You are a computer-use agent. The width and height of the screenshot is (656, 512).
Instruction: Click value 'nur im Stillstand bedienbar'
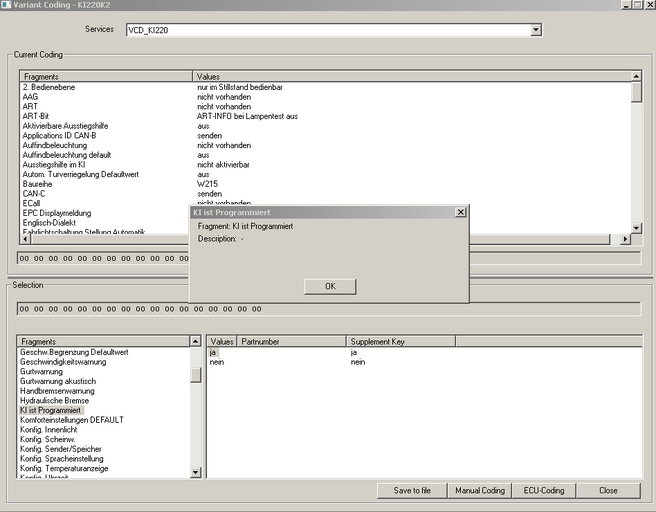tap(240, 87)
